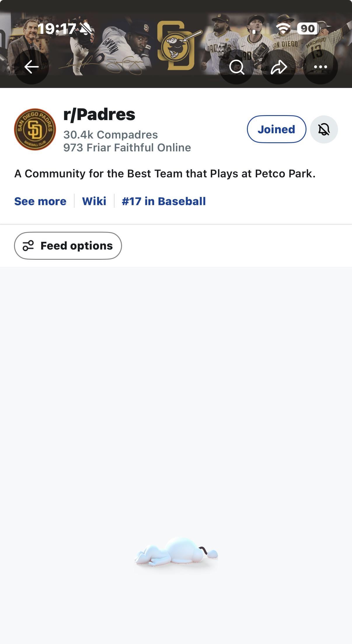Tap the back arrow icon
Viewport: 352px width, 644px height.
click(x=32, y=67)
